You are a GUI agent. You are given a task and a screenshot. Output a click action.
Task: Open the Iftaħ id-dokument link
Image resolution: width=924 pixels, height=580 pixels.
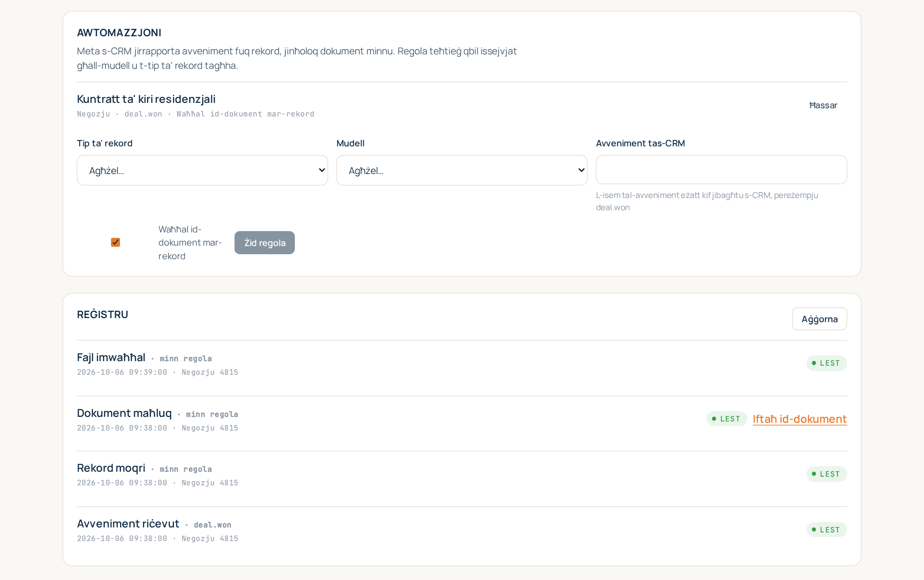click(x=800, y=419)
